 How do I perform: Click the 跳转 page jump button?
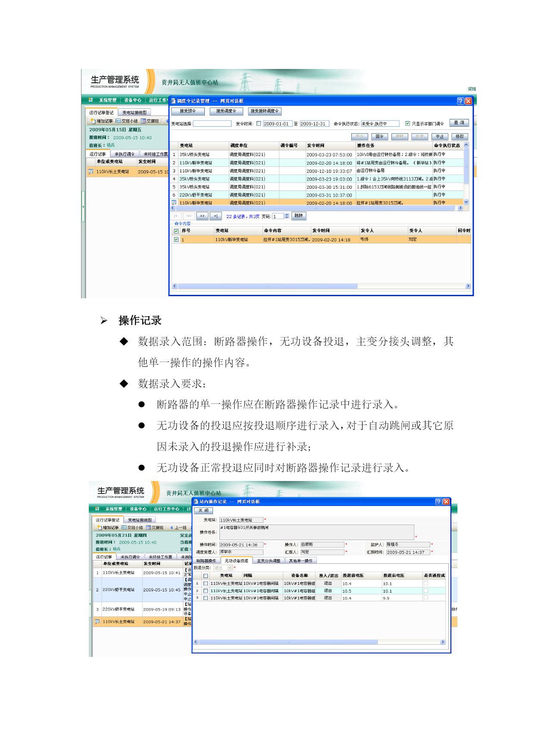tap(299, 216)
